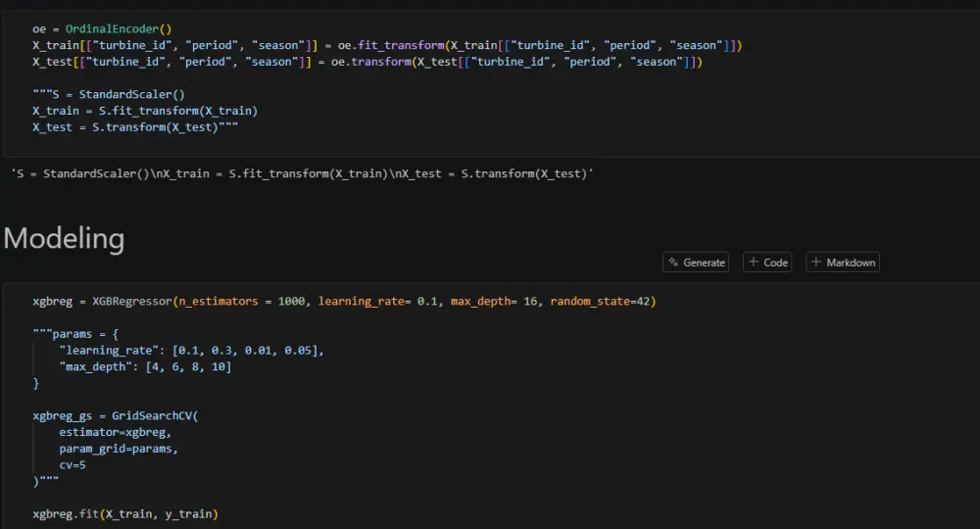Click the 'estimator=xgbreg,' line

(x=115, y=432)
